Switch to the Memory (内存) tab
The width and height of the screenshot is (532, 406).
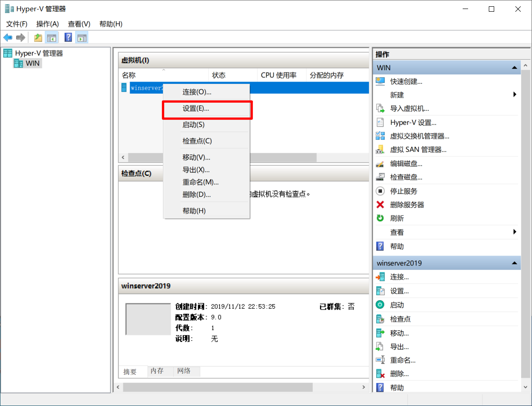point(157,371)
